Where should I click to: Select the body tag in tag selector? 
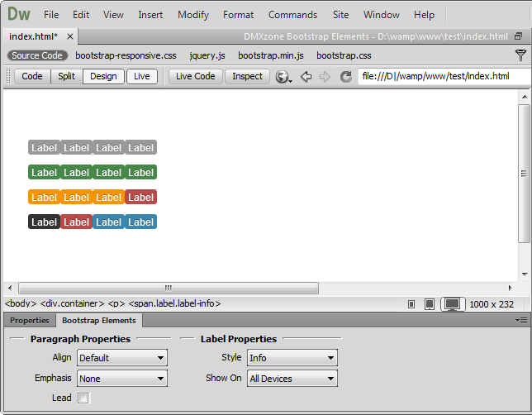tap(21, 303)
